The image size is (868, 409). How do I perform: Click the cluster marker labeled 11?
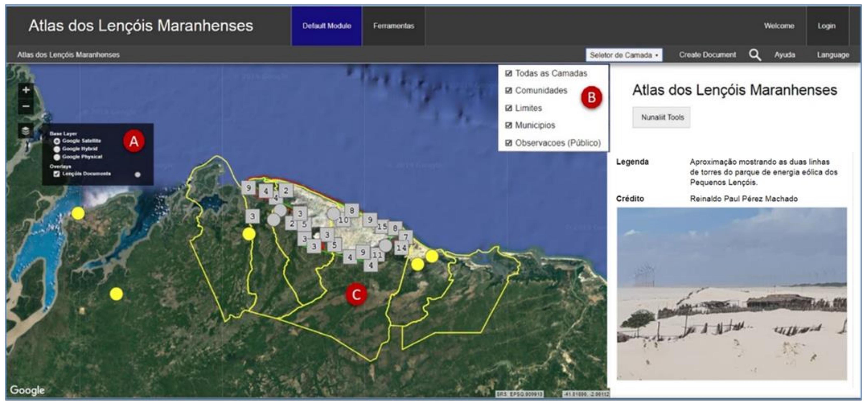(377, 255)
